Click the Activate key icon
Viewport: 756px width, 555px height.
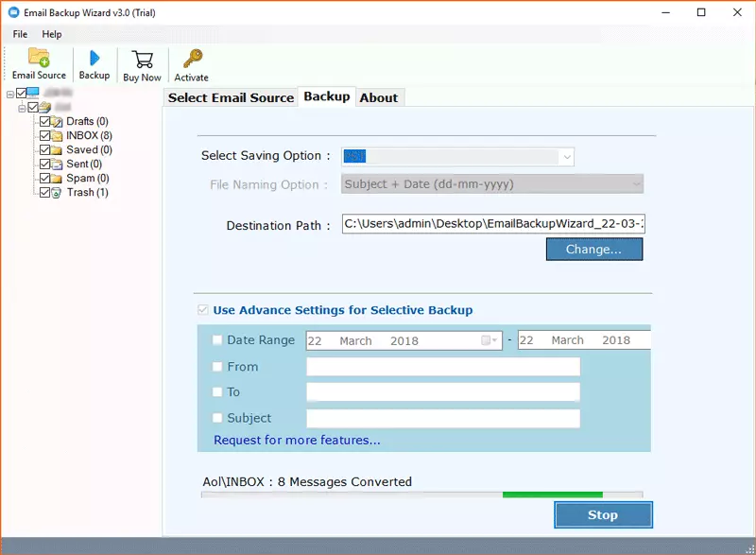(x=193, y=59)
